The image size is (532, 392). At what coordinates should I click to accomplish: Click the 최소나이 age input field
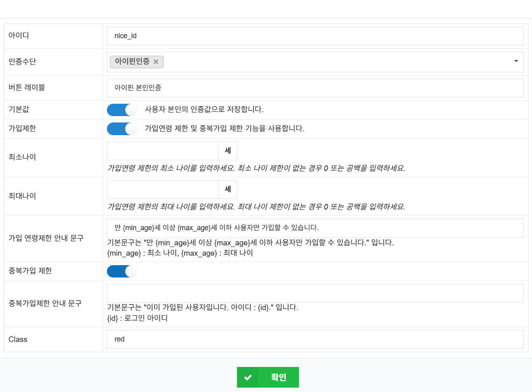(x=163, y=151)
